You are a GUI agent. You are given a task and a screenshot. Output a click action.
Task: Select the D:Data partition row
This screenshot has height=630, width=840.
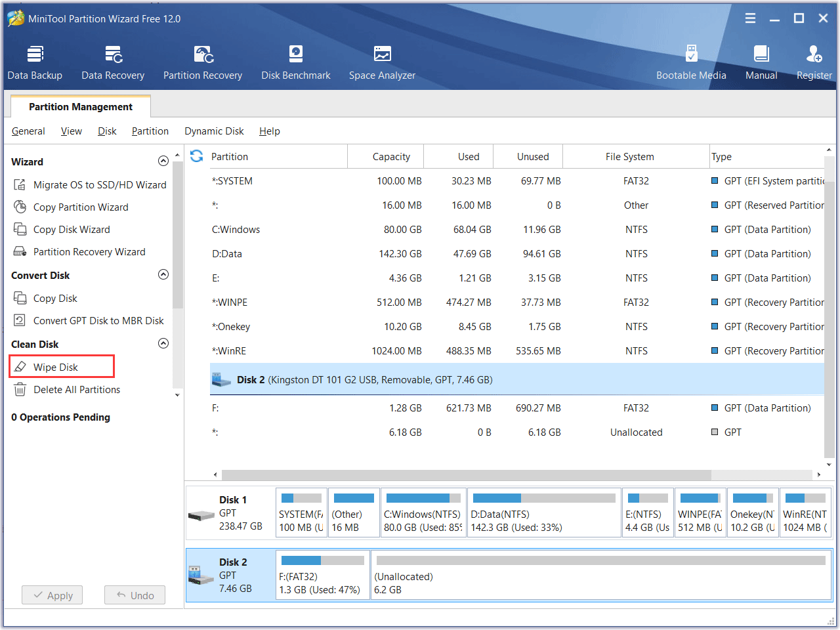pyautogui.click(x=516, y=254)
